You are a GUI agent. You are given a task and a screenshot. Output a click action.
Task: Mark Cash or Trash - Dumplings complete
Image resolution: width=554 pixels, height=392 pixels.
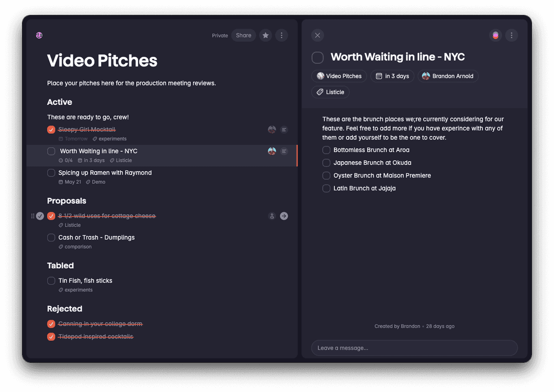tap(51, 237)
